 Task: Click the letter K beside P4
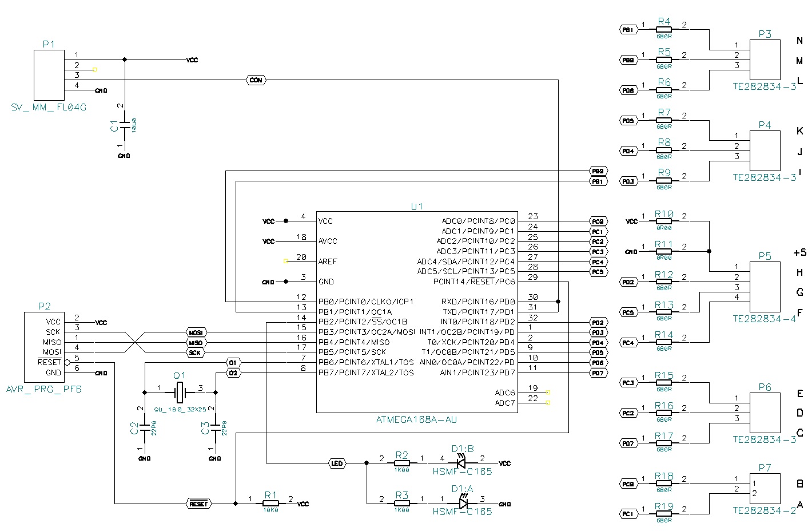pyautogui.click(x=800, y=131)
